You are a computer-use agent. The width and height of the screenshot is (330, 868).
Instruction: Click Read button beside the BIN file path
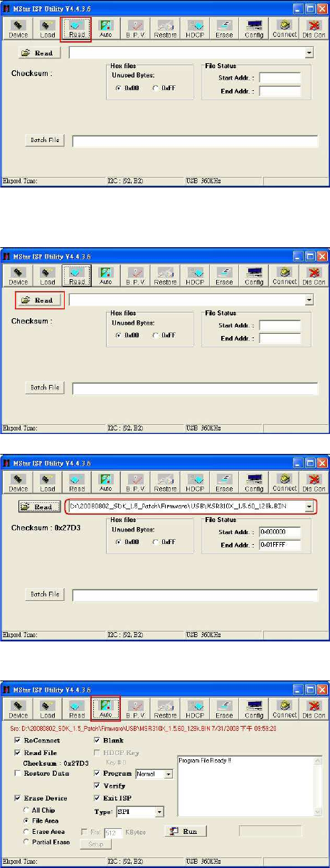point(38,507)
